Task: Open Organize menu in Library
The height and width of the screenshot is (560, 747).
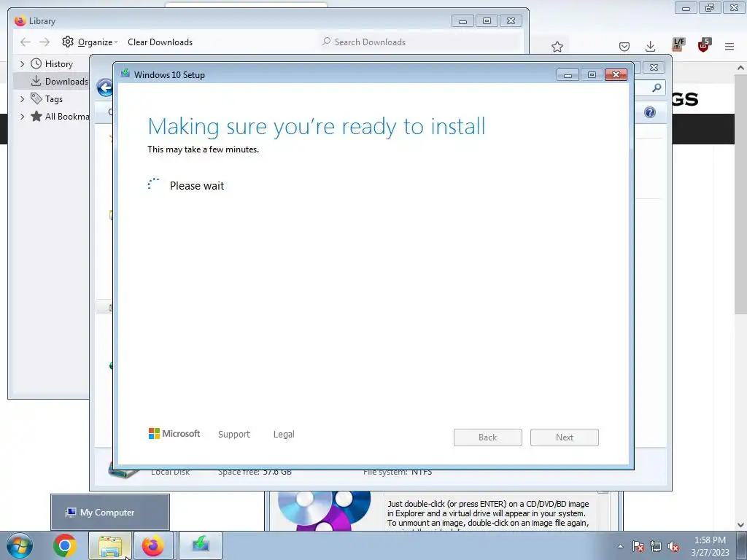Action: click(x=90, y=42)
